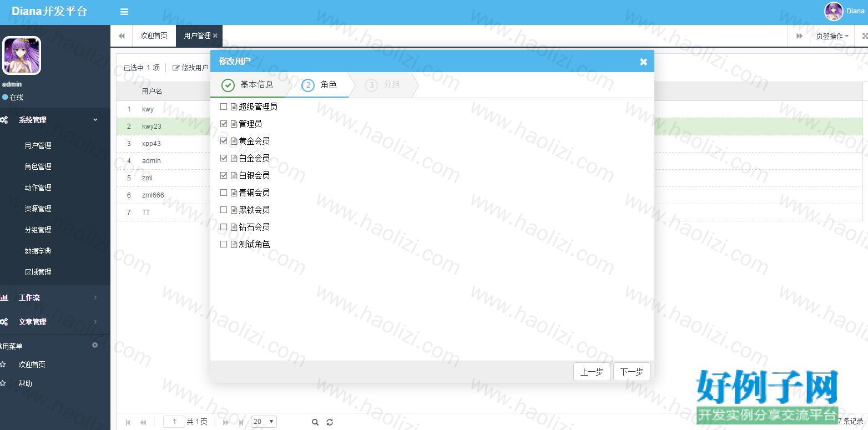Screen dimensions: 868x430
Task: Open 动作管理 in sidebar
Action: [x=38, y=188]
